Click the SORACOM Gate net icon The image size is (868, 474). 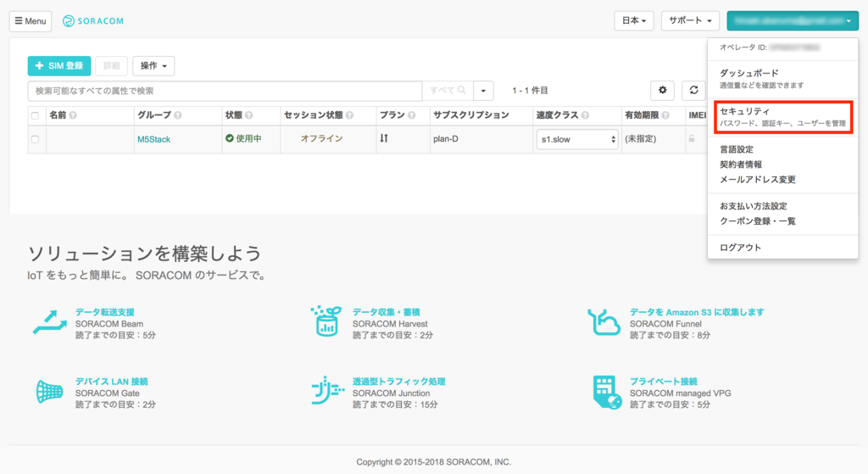click(x=49, y=392)
